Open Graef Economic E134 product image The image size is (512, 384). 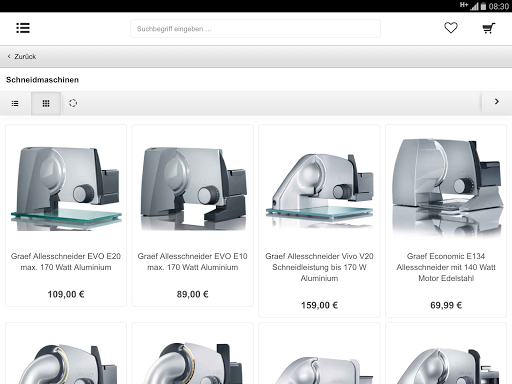point(446,187)
